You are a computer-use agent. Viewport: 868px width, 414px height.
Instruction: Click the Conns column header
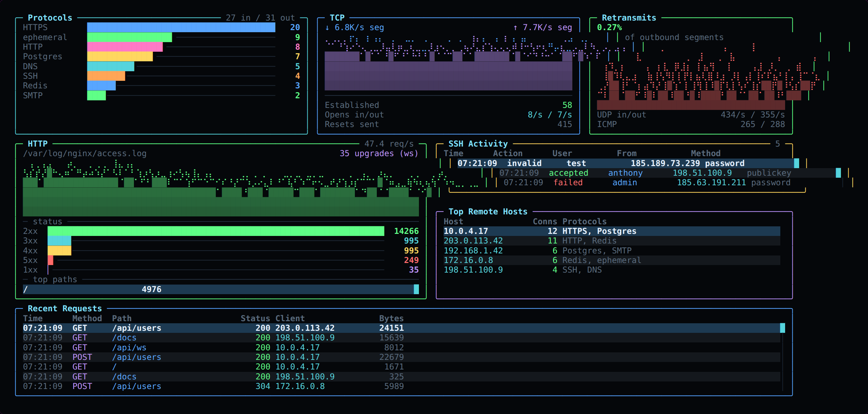pyautogui.click(x=545, y=222)
